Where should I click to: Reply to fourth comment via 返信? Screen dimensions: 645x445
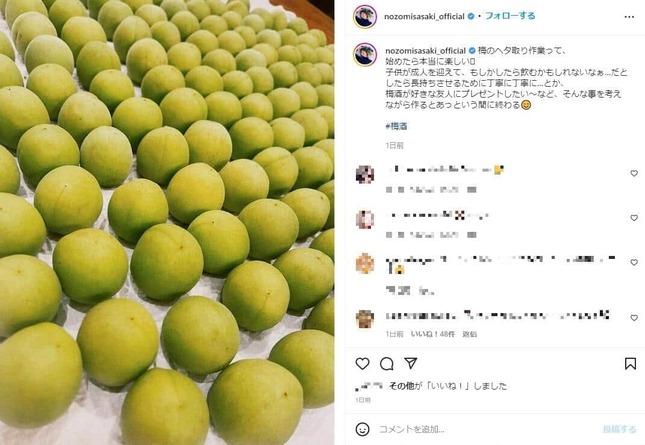[469, 334]
